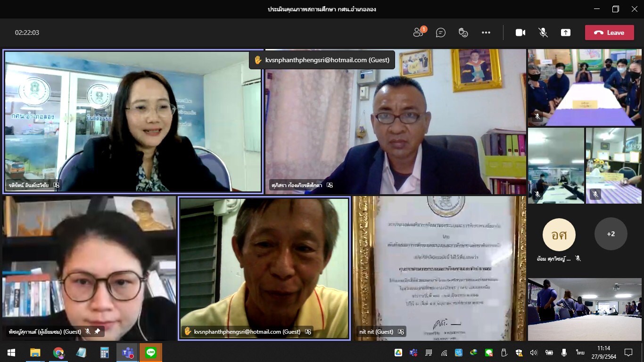Open the LINE app in taskbar
This screenshot has height=362, width=644.
[151, 353]
